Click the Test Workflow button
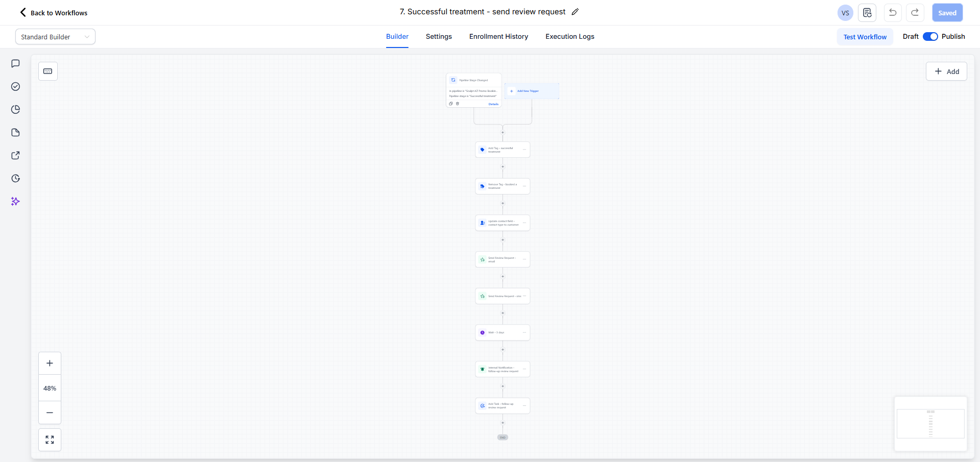This screenshot has height=462, width=980. 865,37
